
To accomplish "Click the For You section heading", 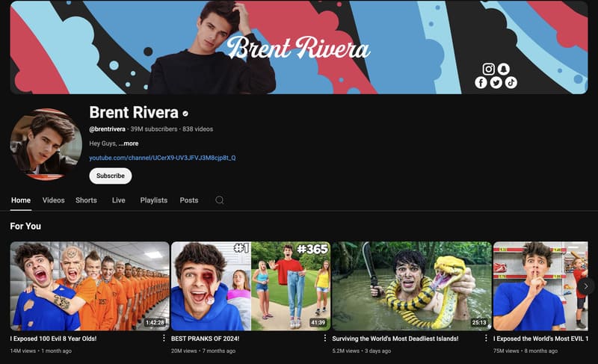I will click(25, 226).
